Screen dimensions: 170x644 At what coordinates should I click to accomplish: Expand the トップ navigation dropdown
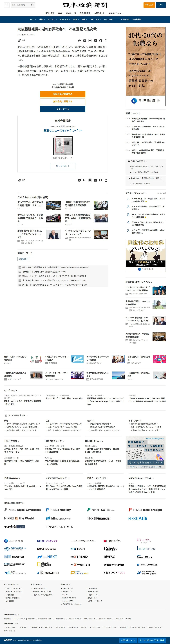click(33, 20)
